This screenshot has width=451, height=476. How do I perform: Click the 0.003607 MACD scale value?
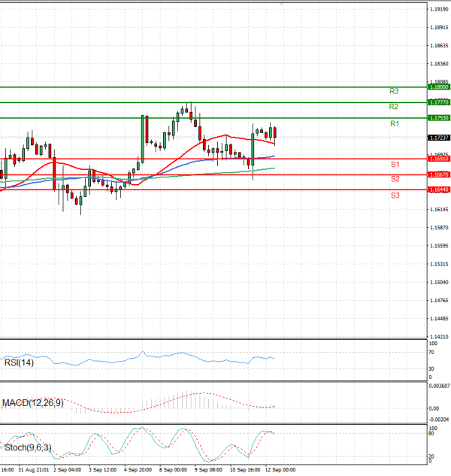[438, 386]
